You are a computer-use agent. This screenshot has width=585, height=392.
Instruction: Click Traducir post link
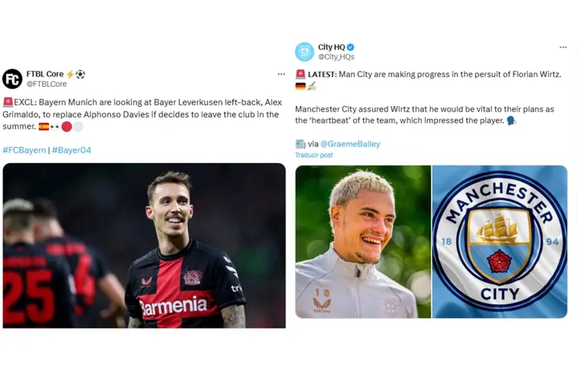[313, 155]
